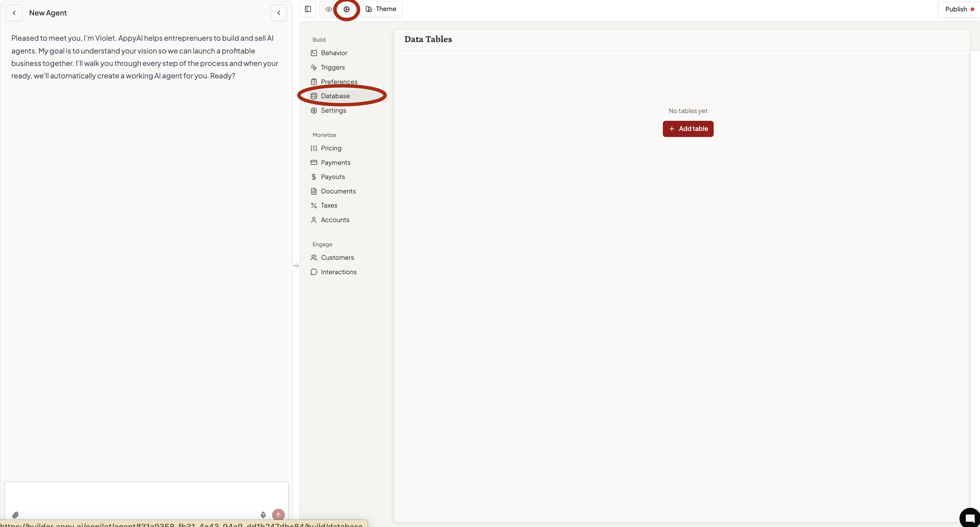Select Payouts in the sidebar
The image size is (980, 527).
point(333,177)
